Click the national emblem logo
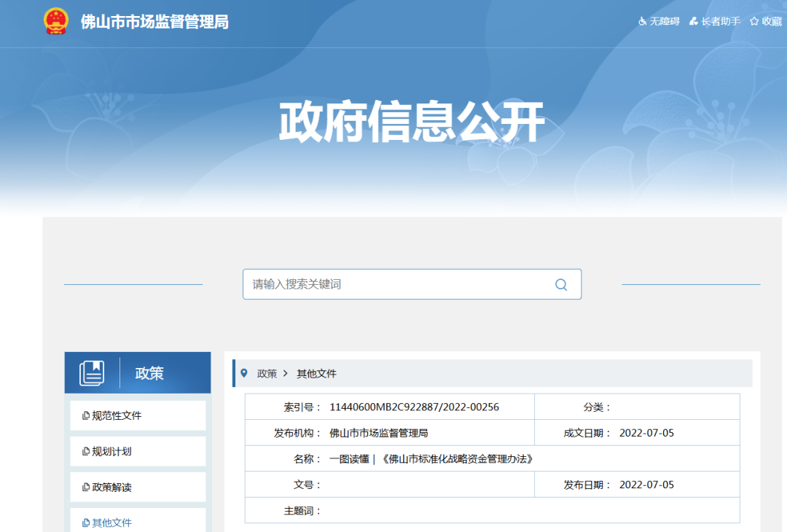 55,21
